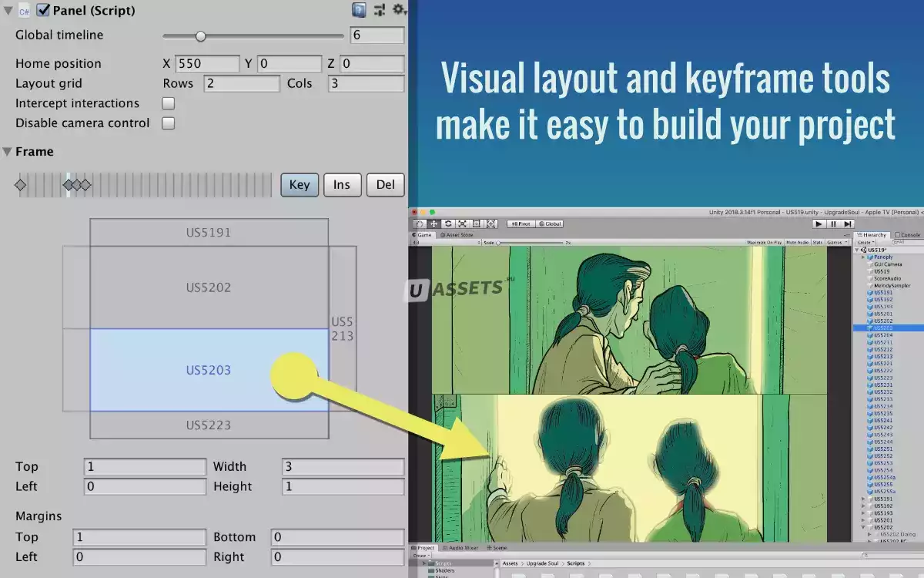924x578 pixels.
Task: Click the Unity scene icon beside US519
Action: (864, 250)
